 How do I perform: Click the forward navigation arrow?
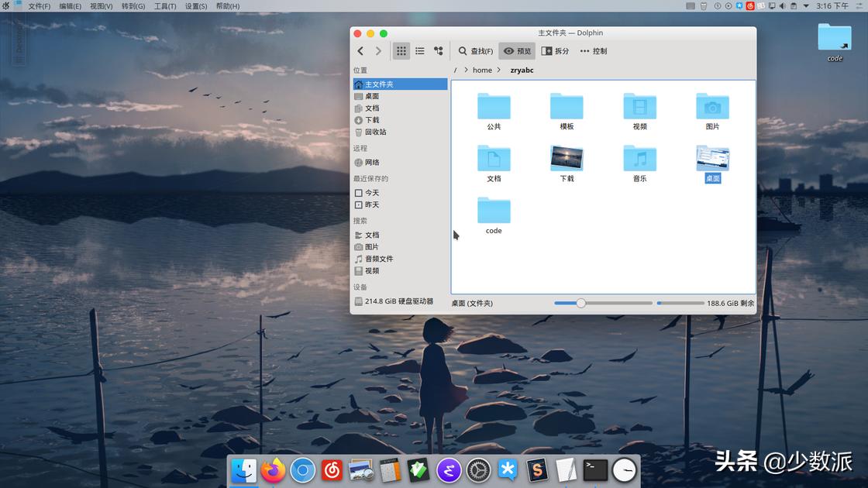coord(378,50)
